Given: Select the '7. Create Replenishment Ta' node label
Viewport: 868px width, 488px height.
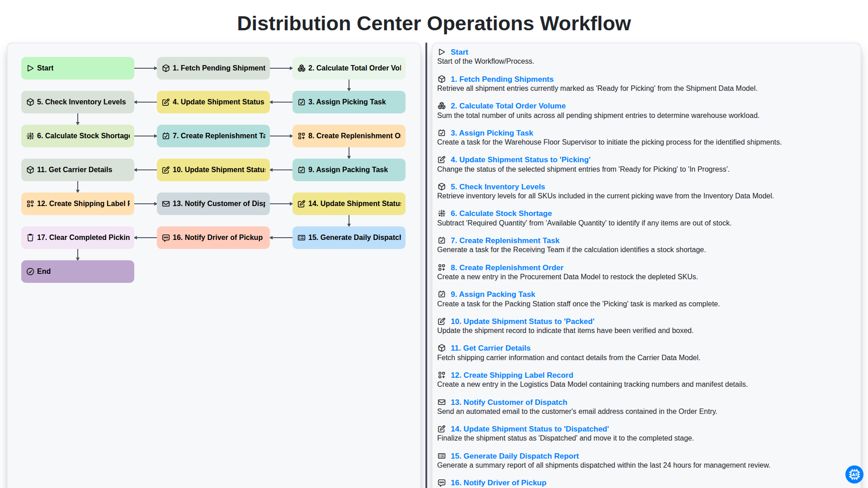Looking at the screenshot, I should (219, 136).
